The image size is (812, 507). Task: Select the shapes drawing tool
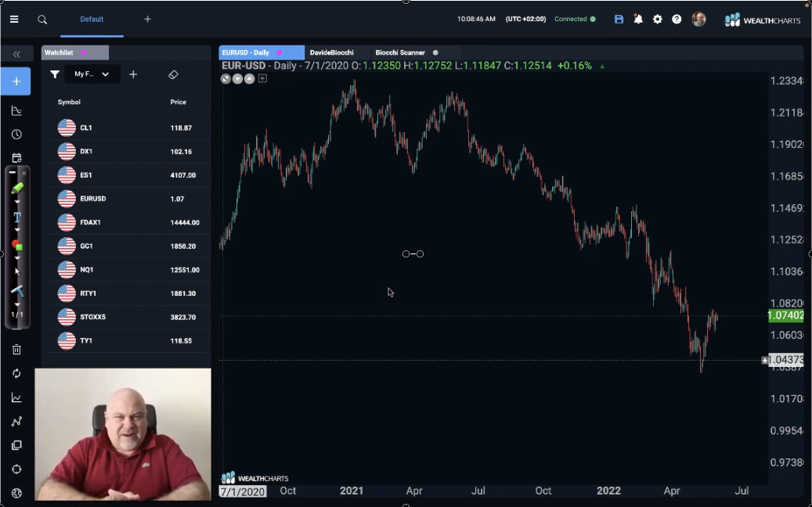pyautogui.click(x=17, y=245)
